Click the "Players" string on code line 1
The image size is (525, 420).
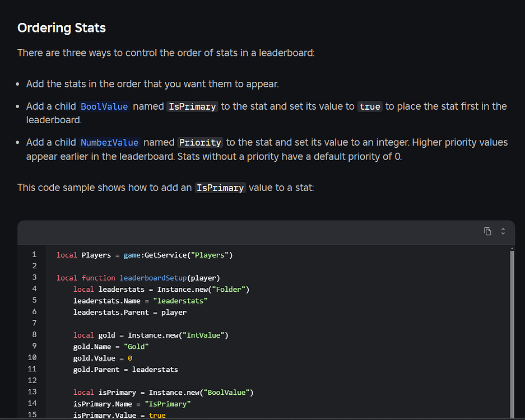(x=211, y=255)
